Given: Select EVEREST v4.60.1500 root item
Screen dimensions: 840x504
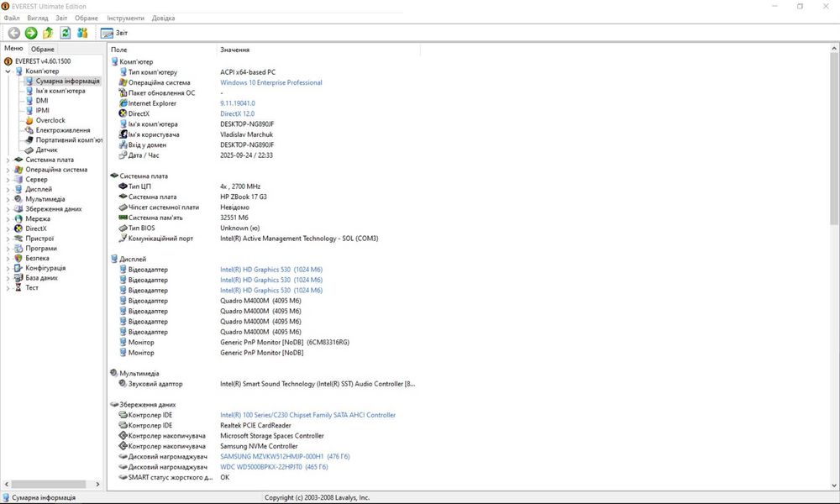Looking at the screenshot, I should (43, 61).
